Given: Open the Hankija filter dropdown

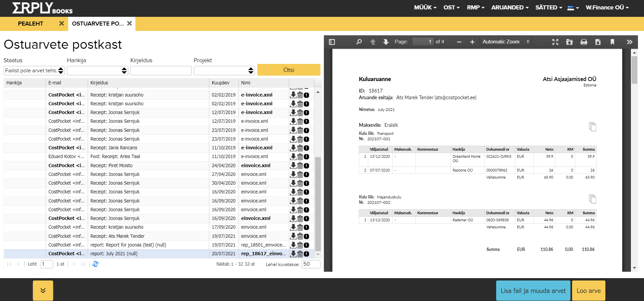Looking at the screenshot, I should (x=97, y=71).
